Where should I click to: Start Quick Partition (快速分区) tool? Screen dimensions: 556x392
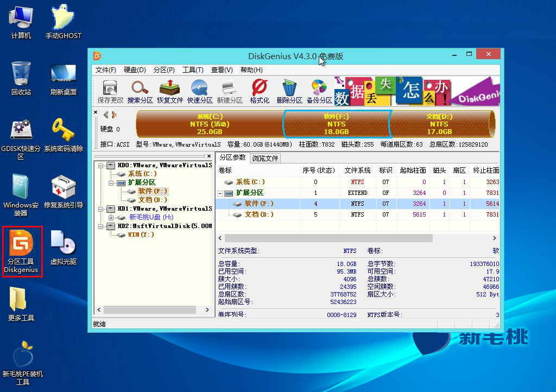pyautogui.click(x=200, y=92)
